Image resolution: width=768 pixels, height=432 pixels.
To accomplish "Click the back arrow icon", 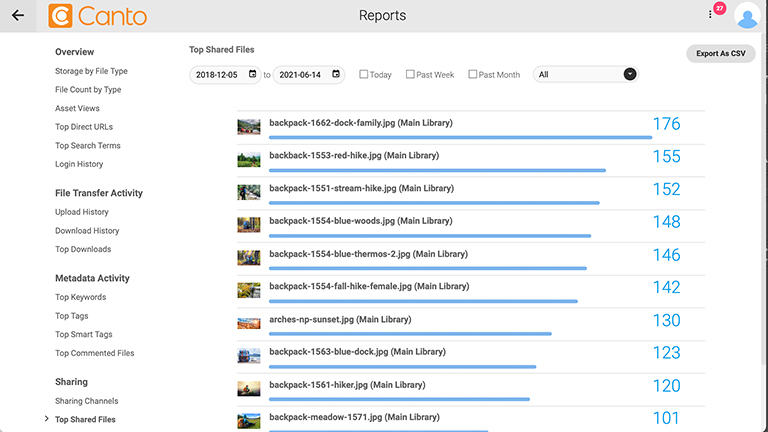I will click(x=17, y=16).
